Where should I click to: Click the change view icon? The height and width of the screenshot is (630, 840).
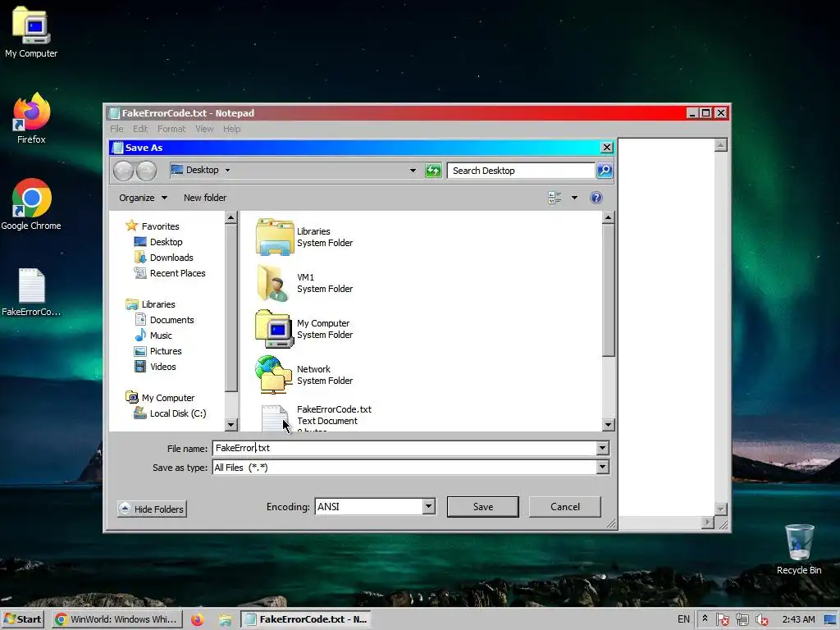pos(555,198)
